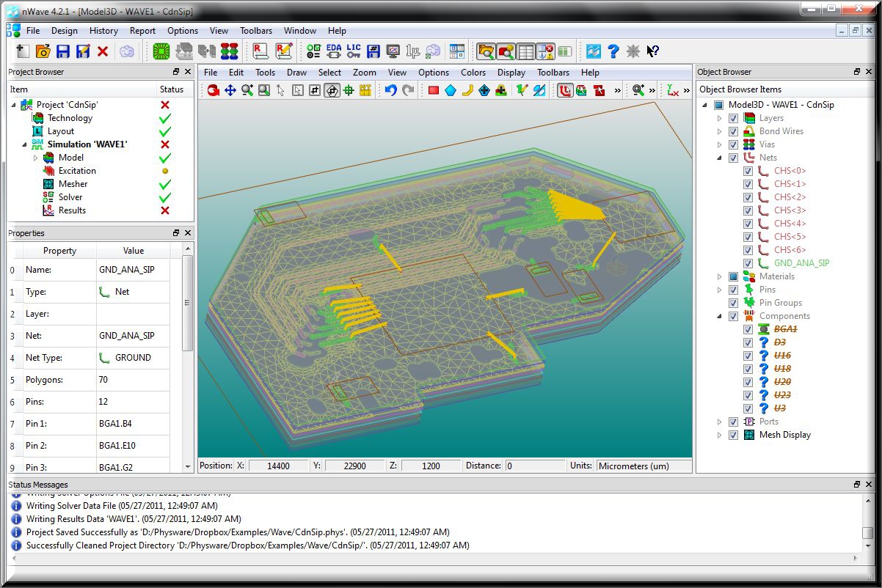This screenshot has height=588, width=882.
Task: Select the Mesher item in Project Browser
Action: (x=73, y=184)
